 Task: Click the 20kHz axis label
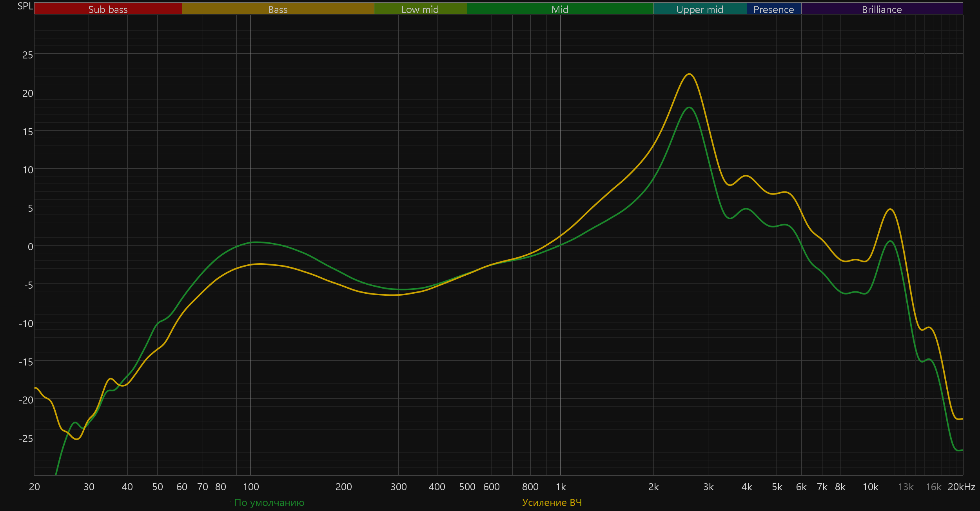pyautogui.click(x=961, y=487)
